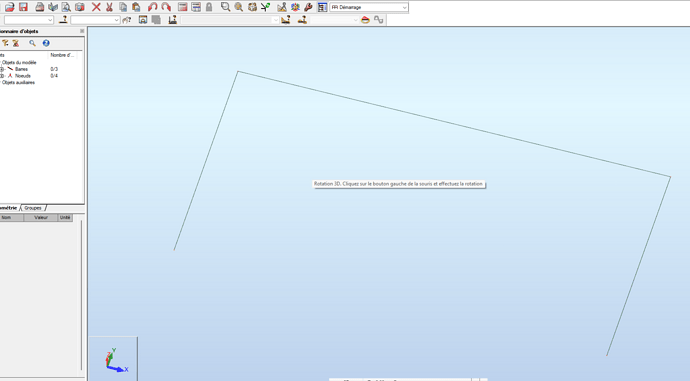This screenshot has width=690, height=381.
Task: Paste with the clipboard icon
Action: [x=136, y=7]
